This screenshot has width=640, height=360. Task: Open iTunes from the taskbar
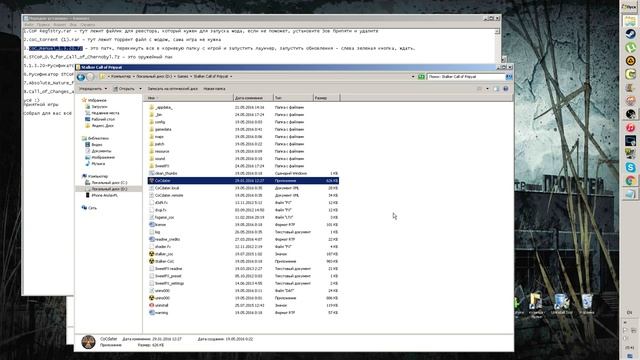630,128
